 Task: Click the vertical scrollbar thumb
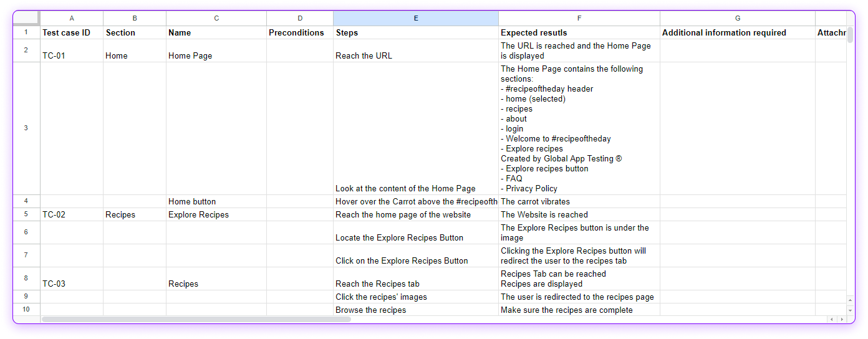click(849, 34)
